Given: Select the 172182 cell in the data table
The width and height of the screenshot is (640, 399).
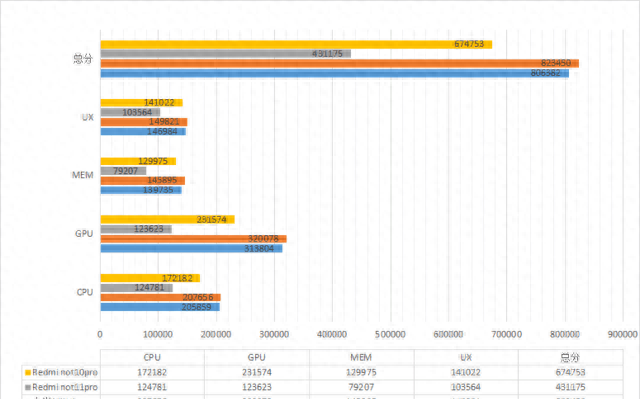Looking at the screenshot, I should coord(152,372).
